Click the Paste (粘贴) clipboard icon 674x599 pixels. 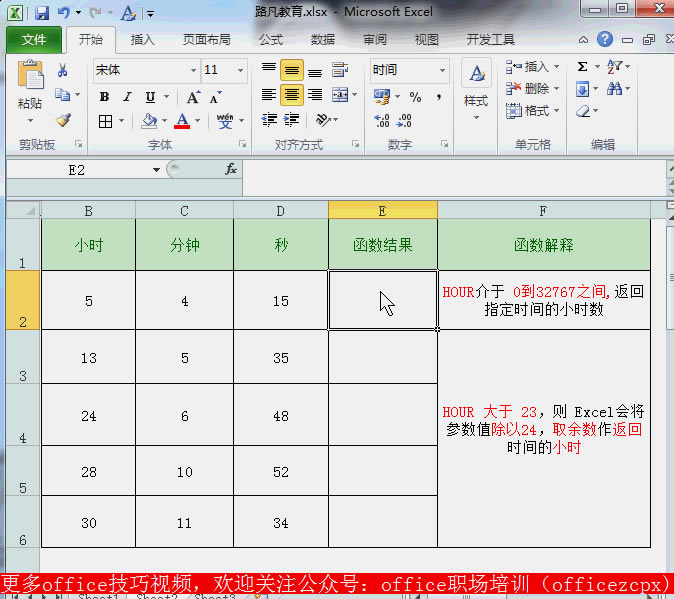coord(30,78)
